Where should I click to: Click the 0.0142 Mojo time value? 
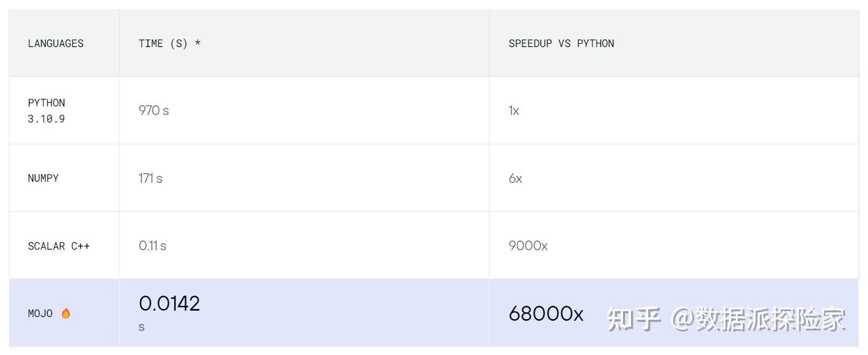coord(169,304)
